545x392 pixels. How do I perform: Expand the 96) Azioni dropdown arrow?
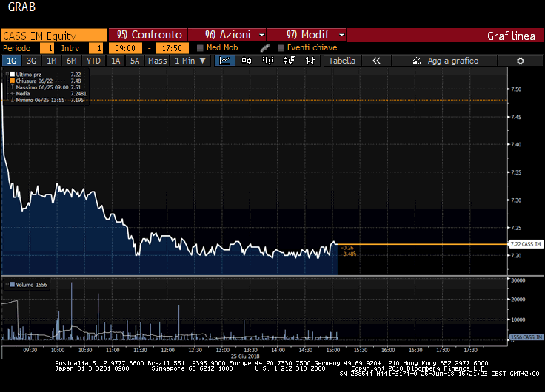point(261,35)
